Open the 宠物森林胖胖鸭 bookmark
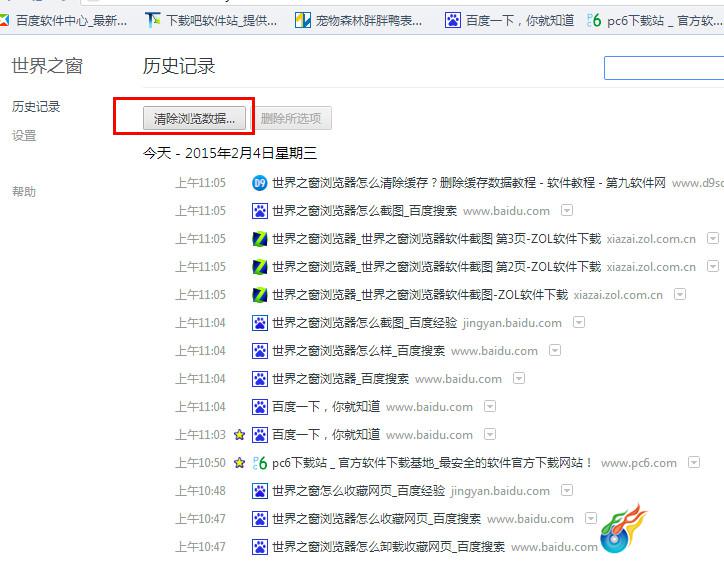724x561 pixels. click(358, 20)
